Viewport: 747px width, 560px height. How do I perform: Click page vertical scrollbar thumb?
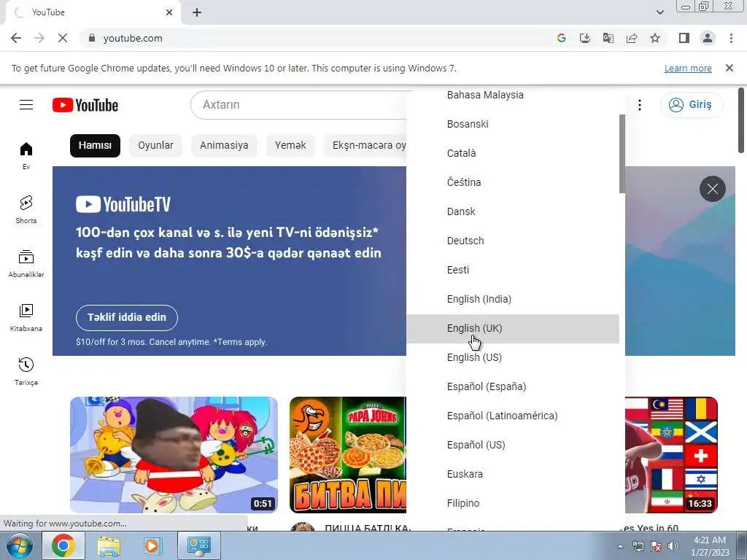(741, 120)
